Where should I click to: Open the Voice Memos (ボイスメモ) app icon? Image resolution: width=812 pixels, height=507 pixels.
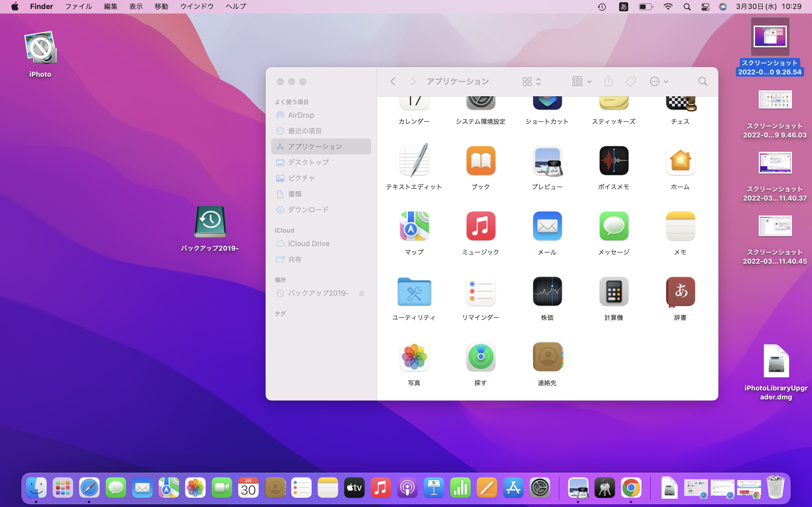tap(614, 161)
